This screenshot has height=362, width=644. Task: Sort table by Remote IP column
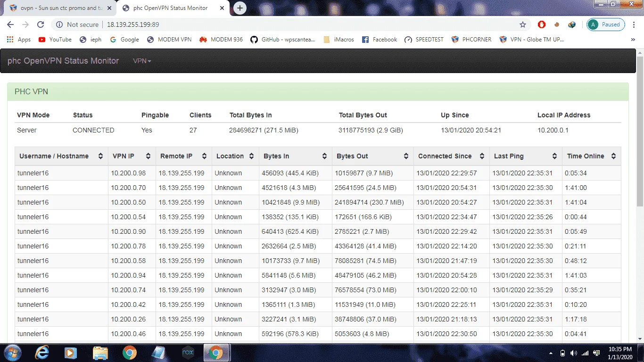tap(184, 156)
